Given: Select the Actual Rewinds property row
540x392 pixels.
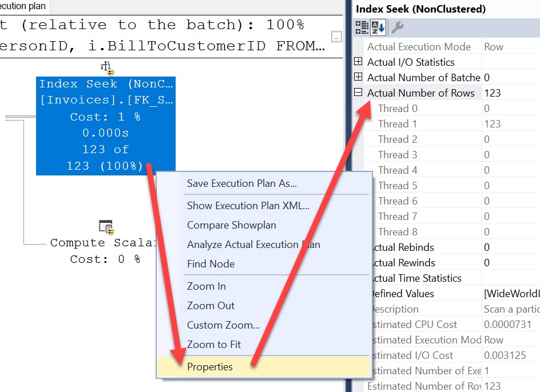Looking at the screenshot, I should 456,263.
